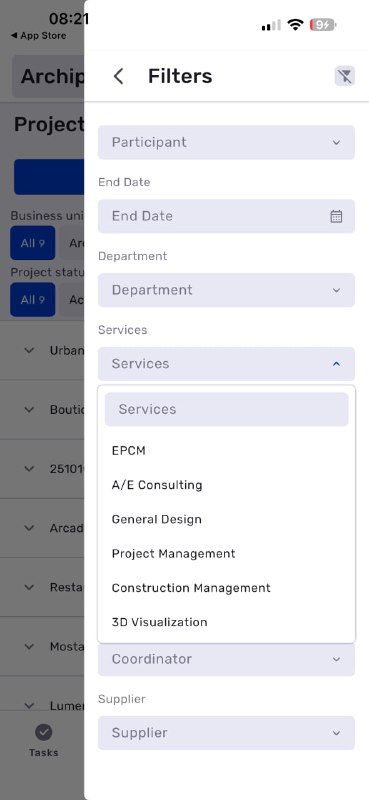The image size is (369, 800).
Task: Open the End Date calendar icon
Action: [x=336, y=216]
